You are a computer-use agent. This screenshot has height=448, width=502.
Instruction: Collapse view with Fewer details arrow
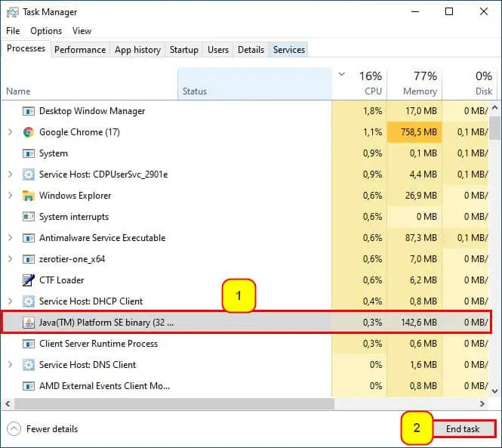point(14,429)
